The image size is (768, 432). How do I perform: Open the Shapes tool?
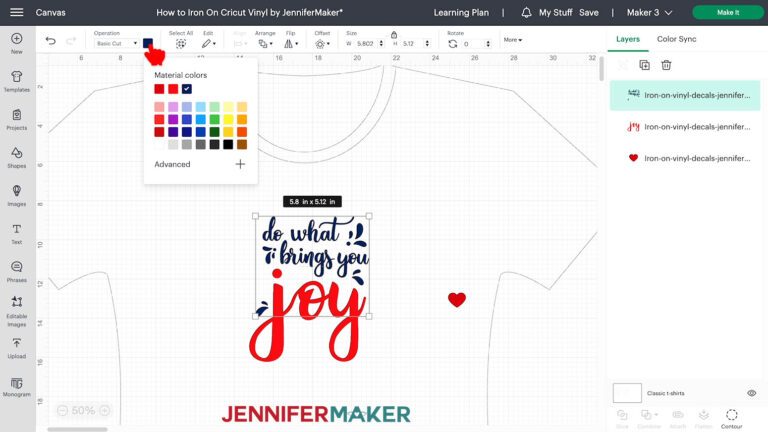click(x=17, y=158)
